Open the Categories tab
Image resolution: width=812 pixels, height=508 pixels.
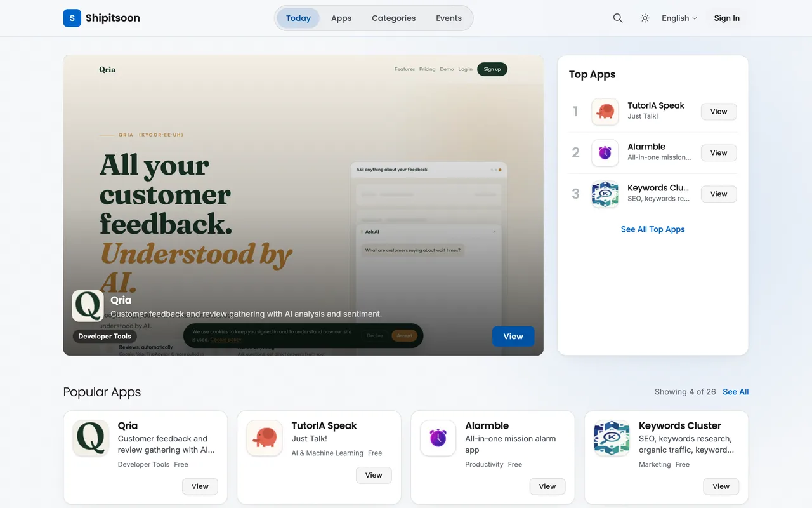394,18
